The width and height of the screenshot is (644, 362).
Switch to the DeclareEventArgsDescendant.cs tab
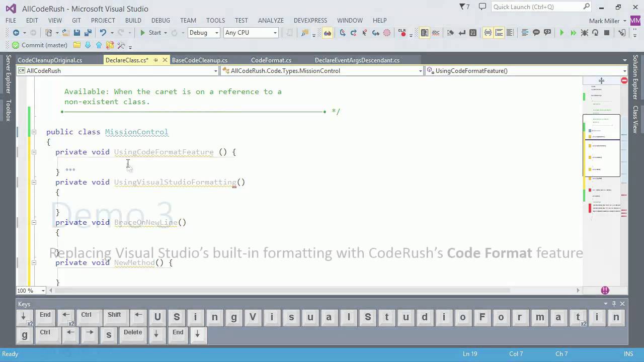click(x=357, y=60)
